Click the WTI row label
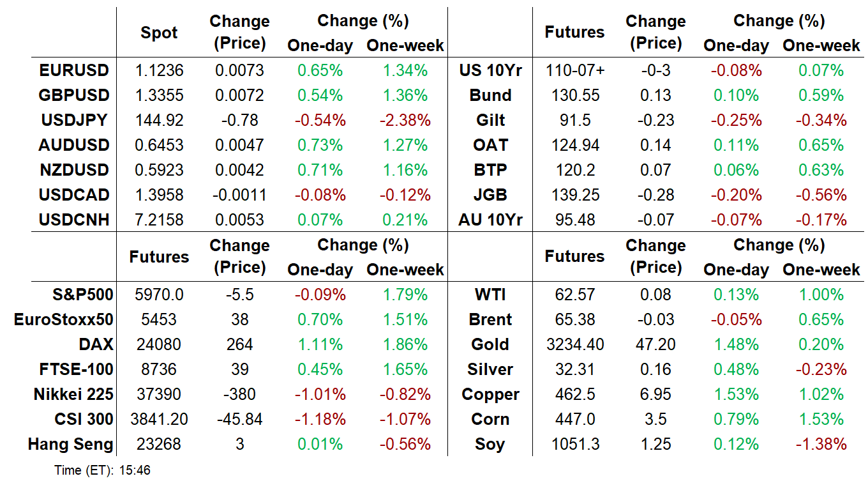 coord(490,295)
